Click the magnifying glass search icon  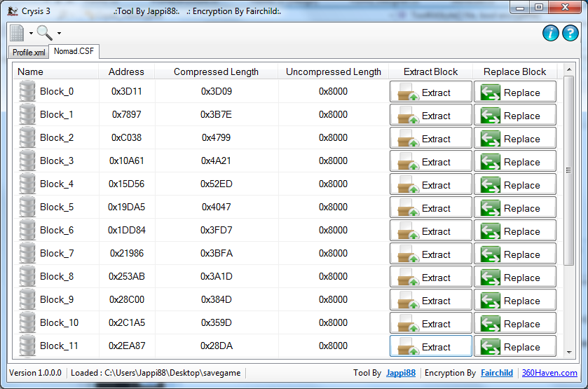(x=45, y=33)
